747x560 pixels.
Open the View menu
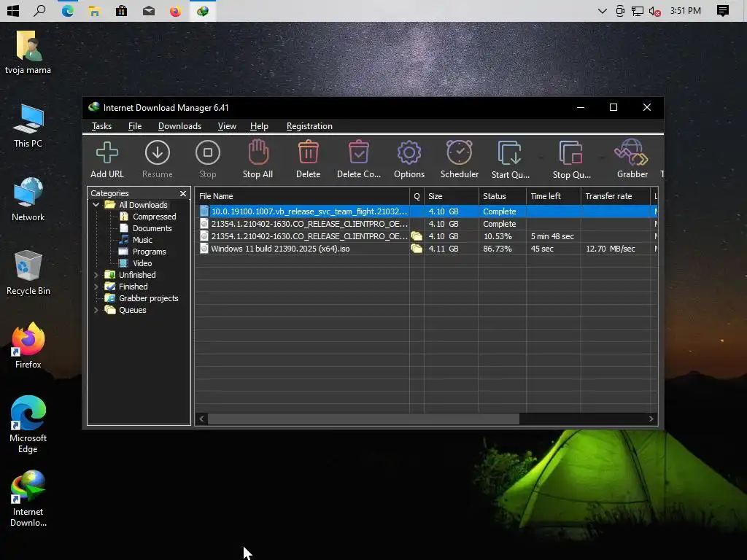[227, 126]
